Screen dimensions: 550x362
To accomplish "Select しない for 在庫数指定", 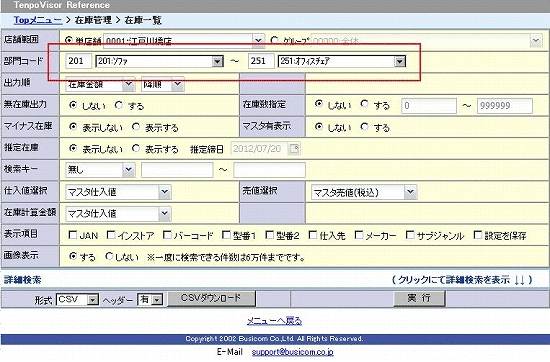I will coord(318,103).
